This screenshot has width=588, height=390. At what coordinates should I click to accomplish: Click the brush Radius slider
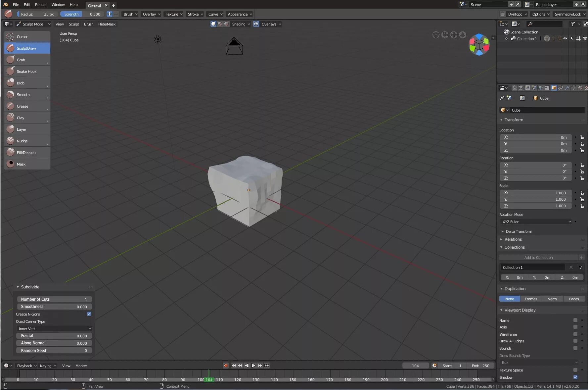37,14
